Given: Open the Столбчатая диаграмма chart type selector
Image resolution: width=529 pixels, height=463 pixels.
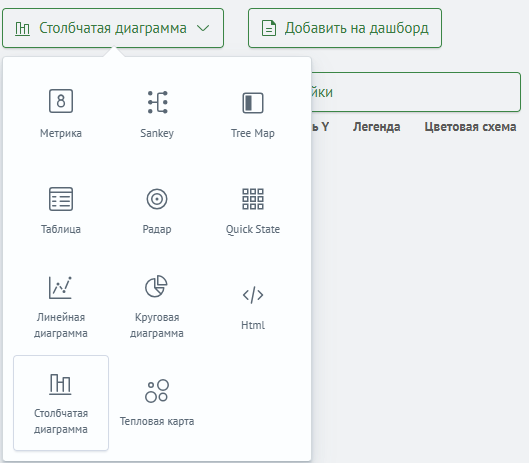Looking at the screenshot, I should pos(113,28).
